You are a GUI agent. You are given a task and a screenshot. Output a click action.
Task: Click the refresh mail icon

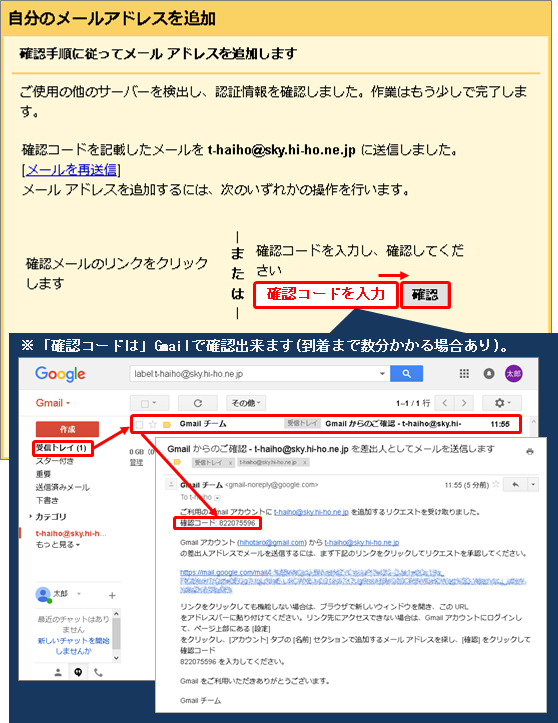pos(198,403)
